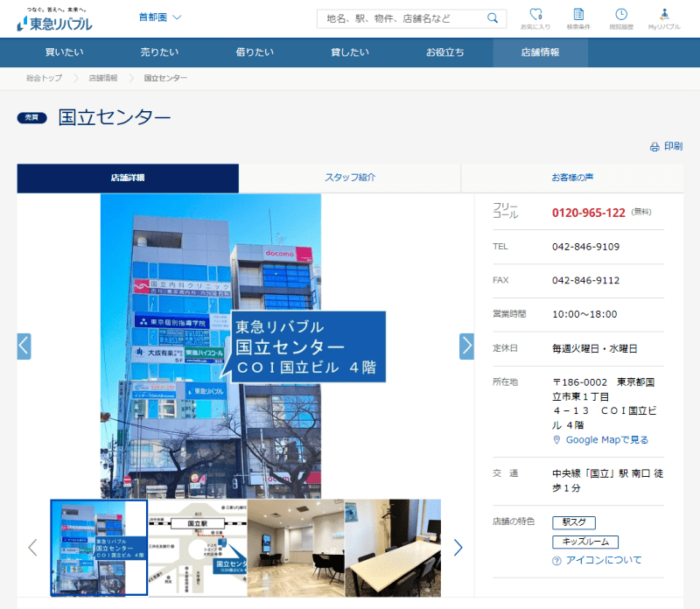
Task: Select the 店舗詳細 tab
Action: pyautogui.click(x=128, y=178)
